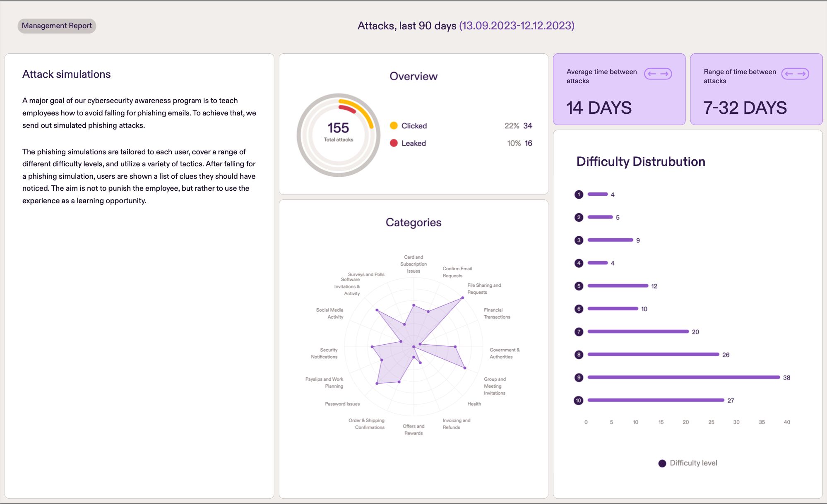Click the difficulty level 8 circle badge
The image size is (827, 504).
point(579,355)
